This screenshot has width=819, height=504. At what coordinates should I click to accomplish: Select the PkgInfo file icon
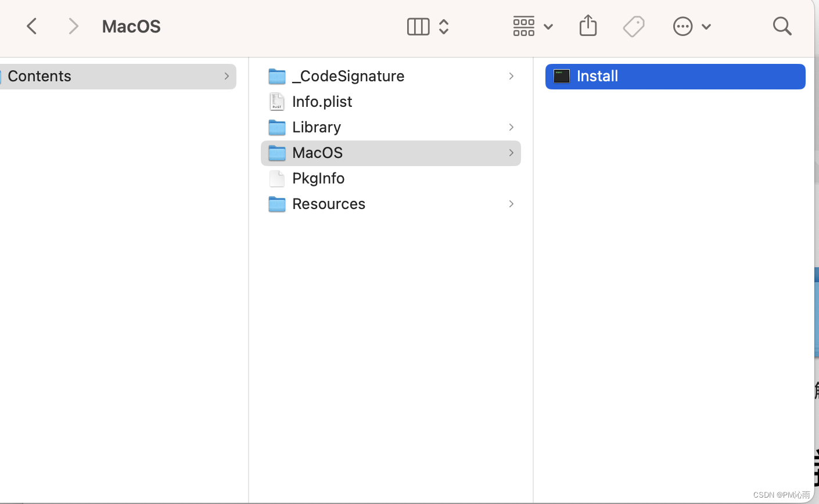[277, 178]
